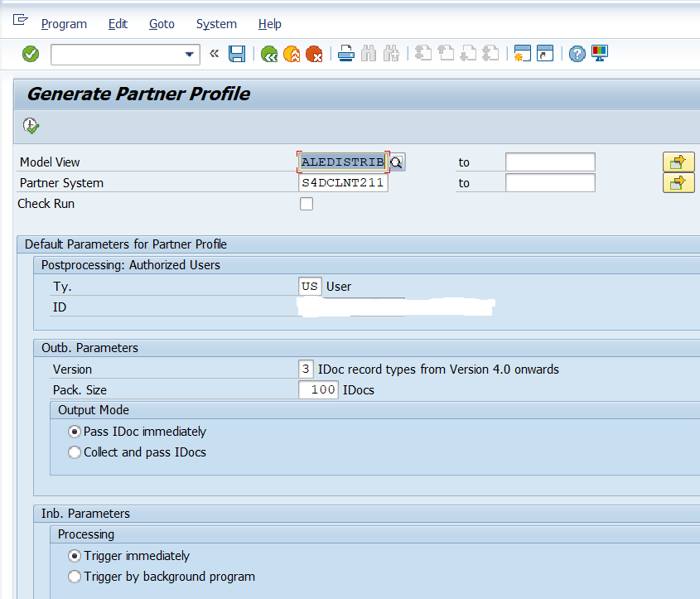700x599 pixels.
Task: Click the Customize Local Layout icon
Action: [x=598, y=53]
